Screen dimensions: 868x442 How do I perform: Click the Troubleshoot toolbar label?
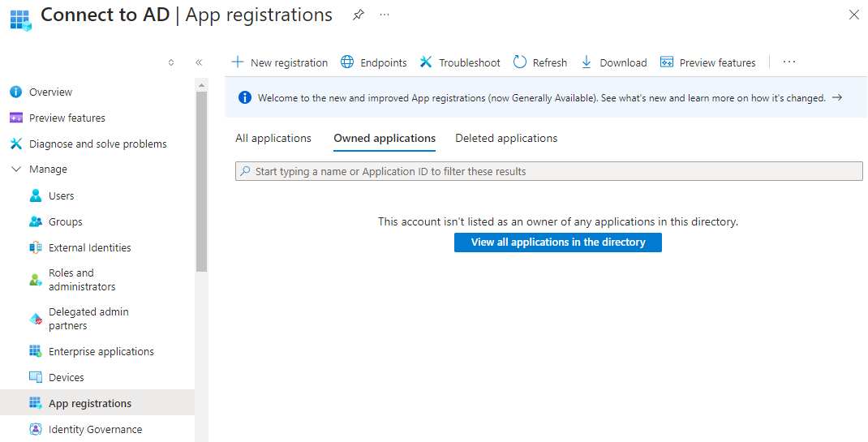pos(470,62)
